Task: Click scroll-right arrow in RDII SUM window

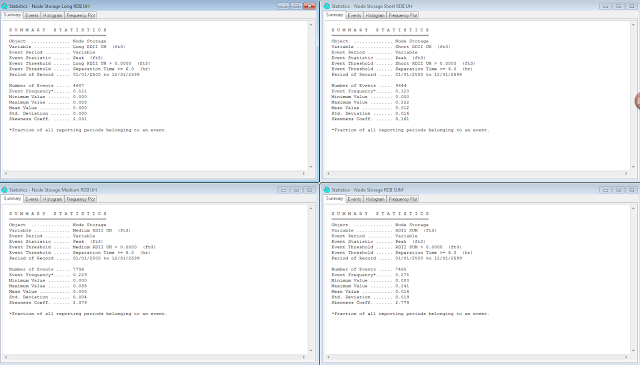Action: pos(626,357)
